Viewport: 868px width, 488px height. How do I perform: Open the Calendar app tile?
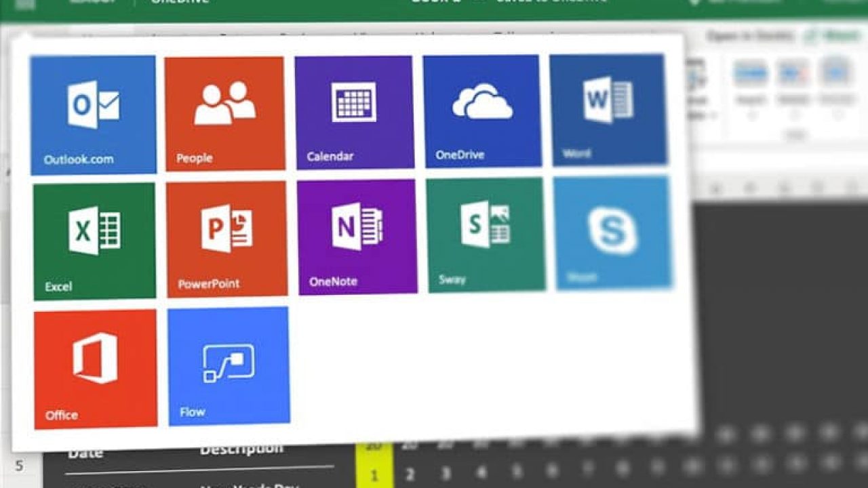tap(354, 112)
